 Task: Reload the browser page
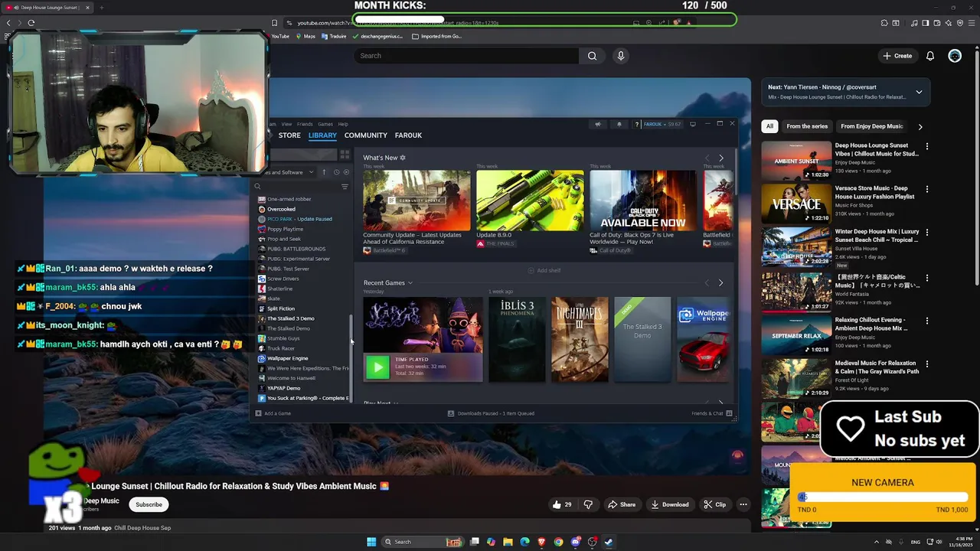[31, 23]
